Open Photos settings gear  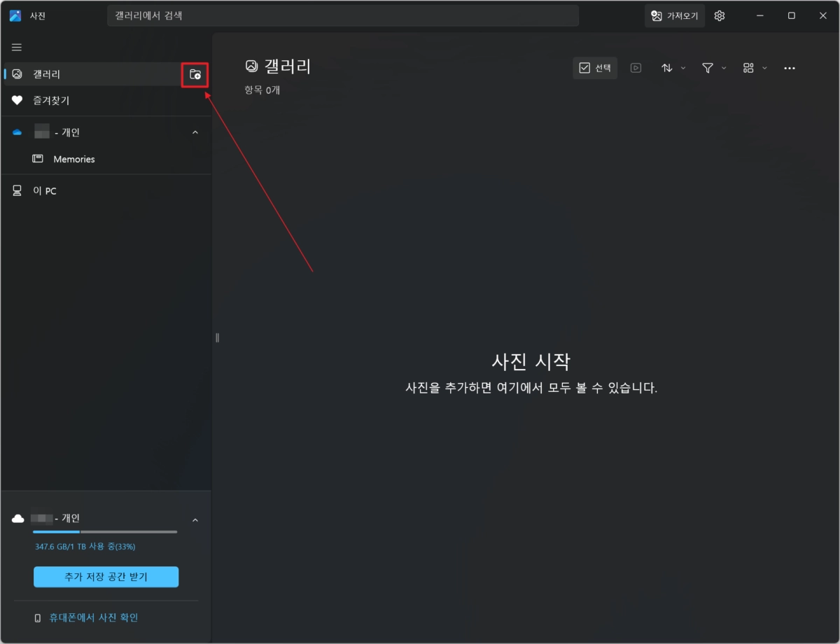coord(720,15)
